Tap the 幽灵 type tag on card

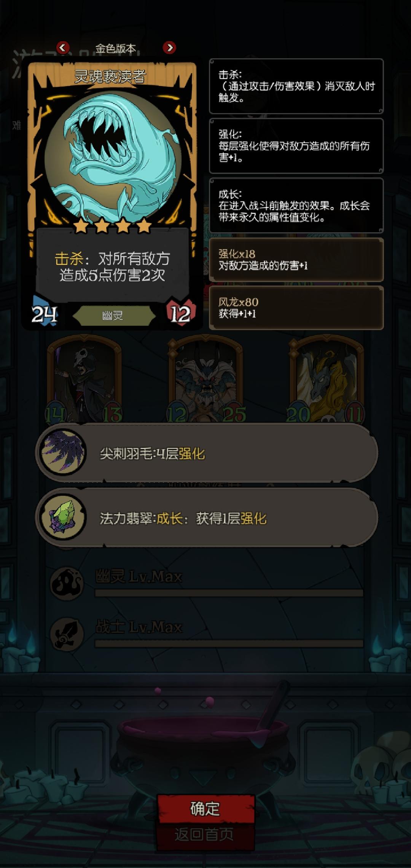tap(113, 316)
